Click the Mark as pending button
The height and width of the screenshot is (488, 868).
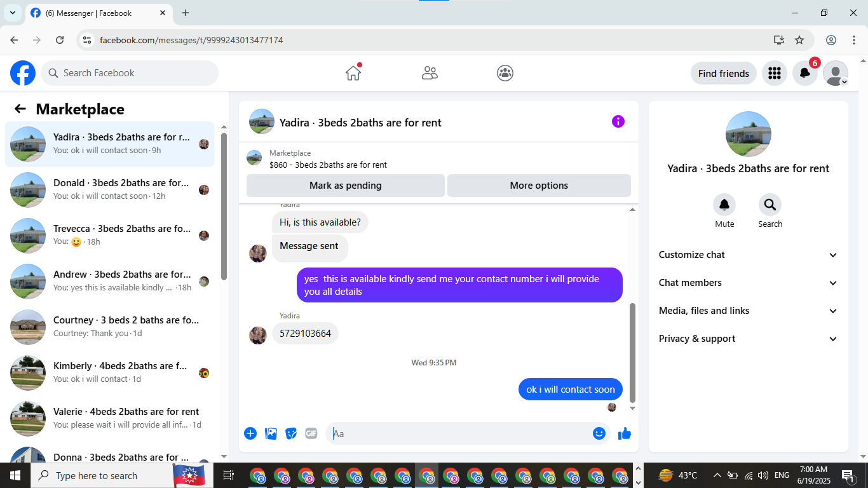coord(346,186)
